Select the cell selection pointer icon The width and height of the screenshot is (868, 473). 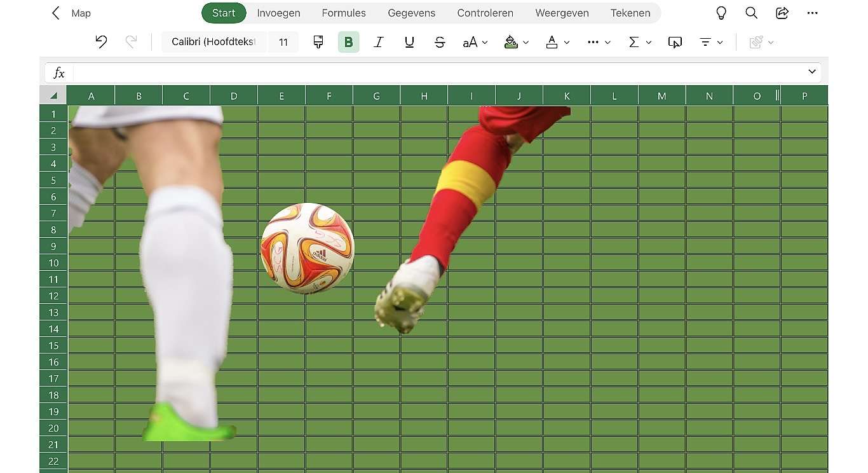tap(674, 42)
